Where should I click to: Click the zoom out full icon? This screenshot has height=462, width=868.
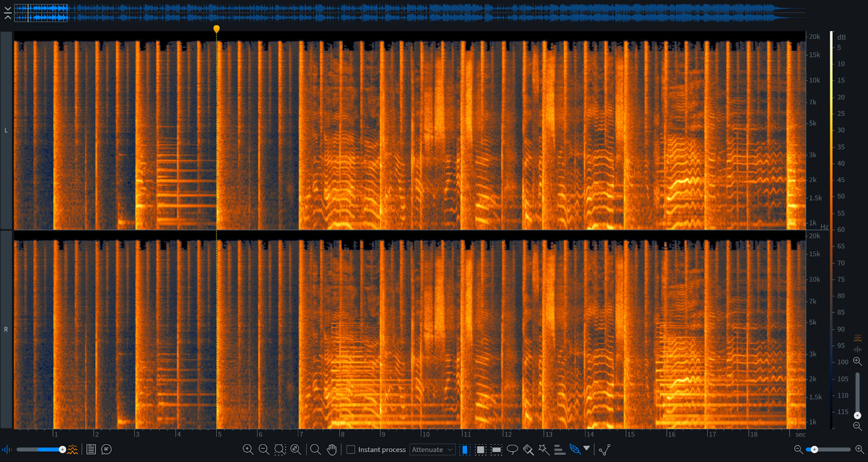pos(296,450)
